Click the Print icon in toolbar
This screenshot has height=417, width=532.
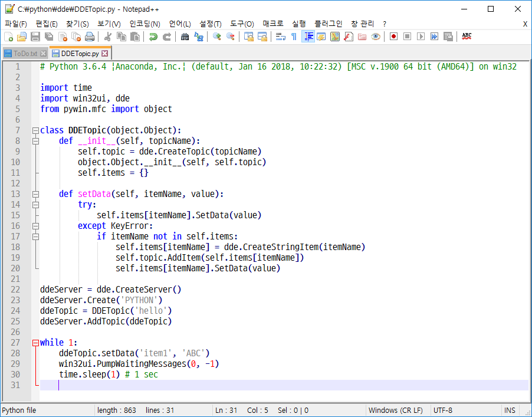[89, 37]
